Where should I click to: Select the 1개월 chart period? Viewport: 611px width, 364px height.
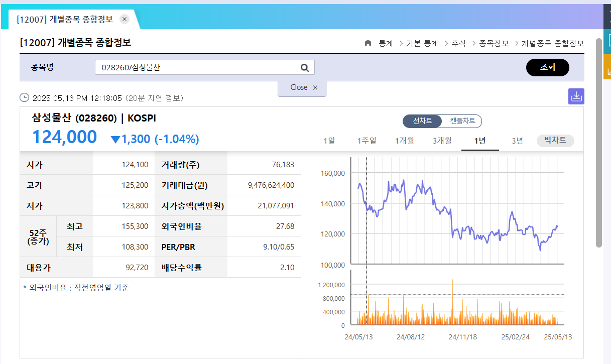pyautogui.click(x=404, y=141)
